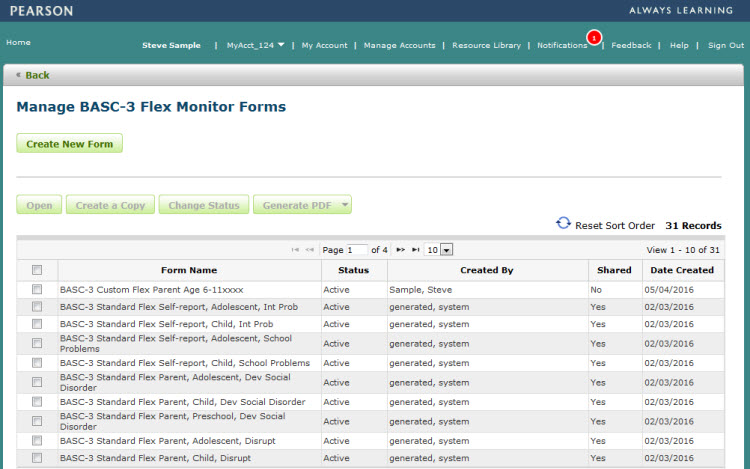Open the Home menu item
The width and height of the screenshot is (750, 469).
pos(18,42)
